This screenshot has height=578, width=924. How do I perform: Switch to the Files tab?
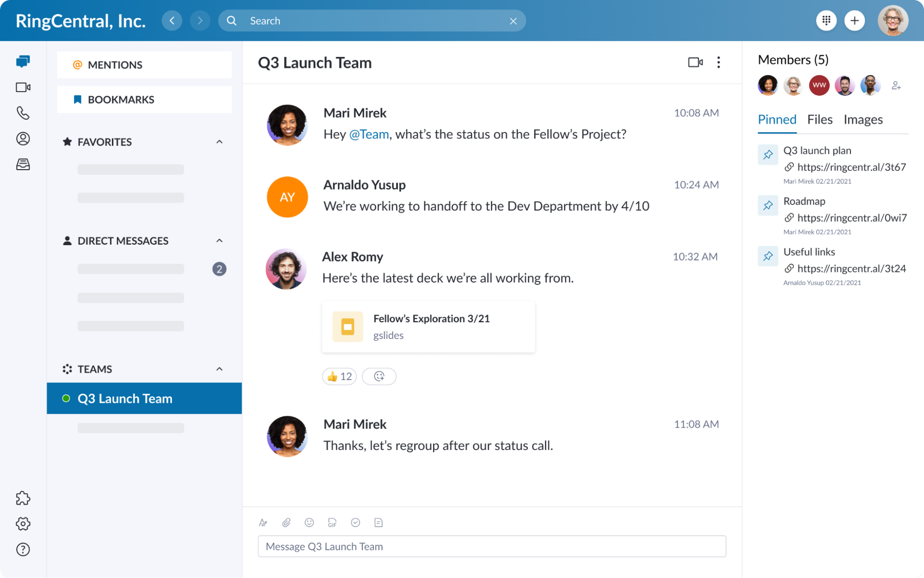point(820,119)
